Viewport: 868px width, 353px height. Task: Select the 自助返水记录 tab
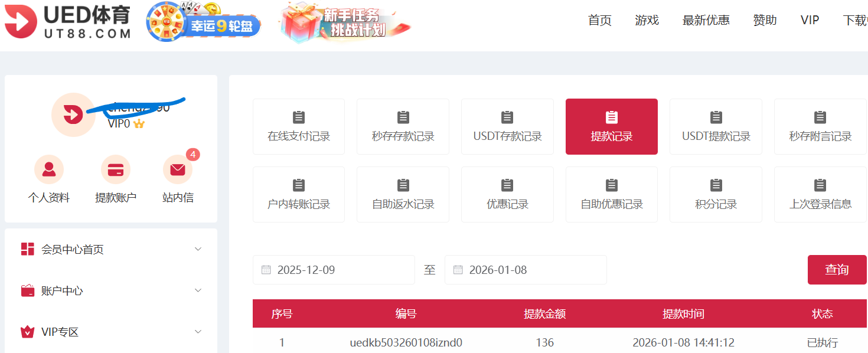coord(403,195)
